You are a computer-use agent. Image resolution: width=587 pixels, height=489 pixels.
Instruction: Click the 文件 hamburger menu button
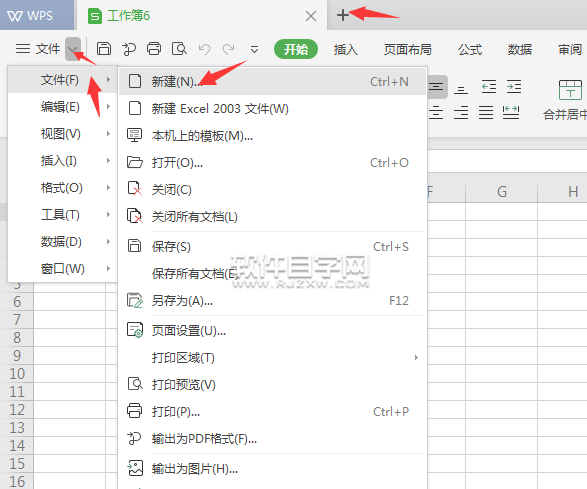[x=37, y=49]
